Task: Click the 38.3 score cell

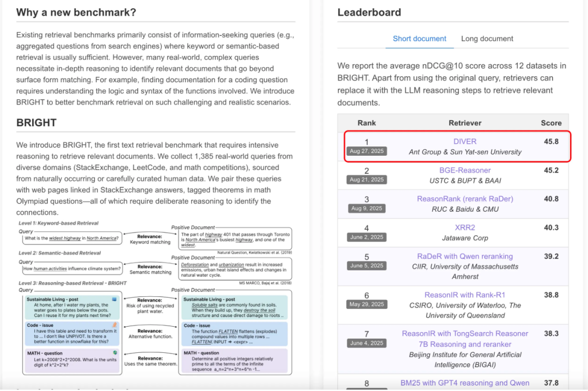Action: (x=551, y=334)
